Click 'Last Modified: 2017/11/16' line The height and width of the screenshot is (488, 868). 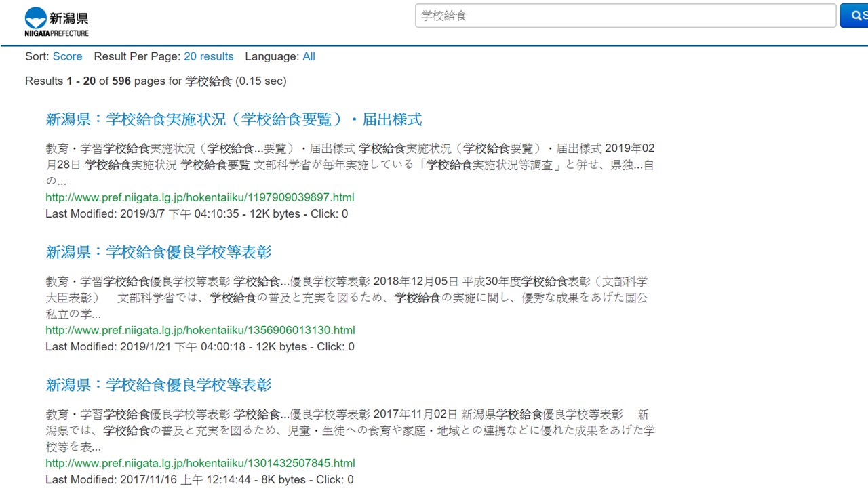(199, 479)
